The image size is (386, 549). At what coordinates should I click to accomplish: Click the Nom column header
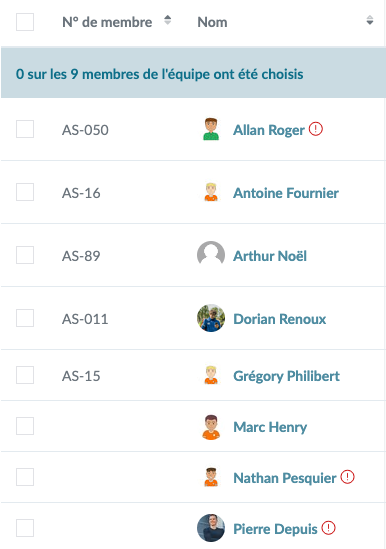212,22
